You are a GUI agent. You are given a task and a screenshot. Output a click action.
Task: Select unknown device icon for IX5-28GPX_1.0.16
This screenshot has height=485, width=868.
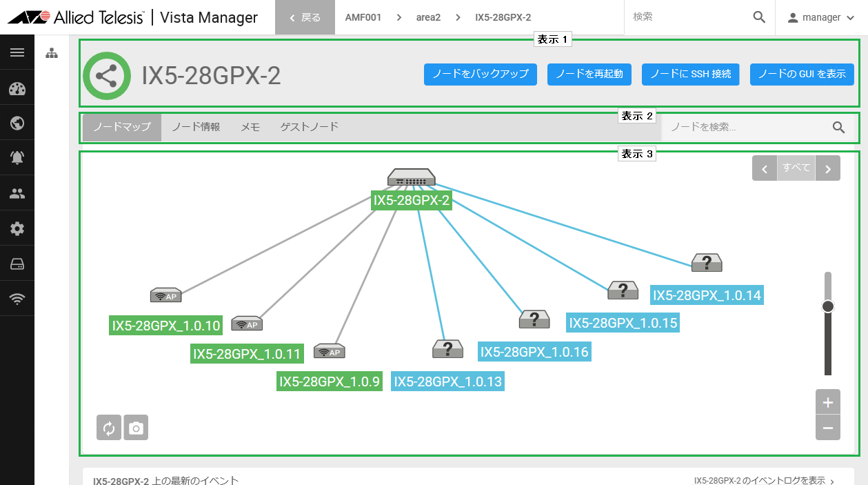534,319
